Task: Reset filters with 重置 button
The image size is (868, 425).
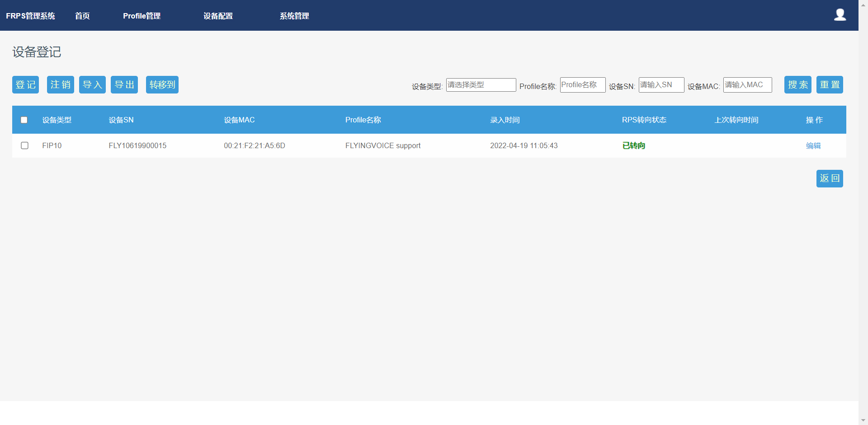Action: click(829, 85)
